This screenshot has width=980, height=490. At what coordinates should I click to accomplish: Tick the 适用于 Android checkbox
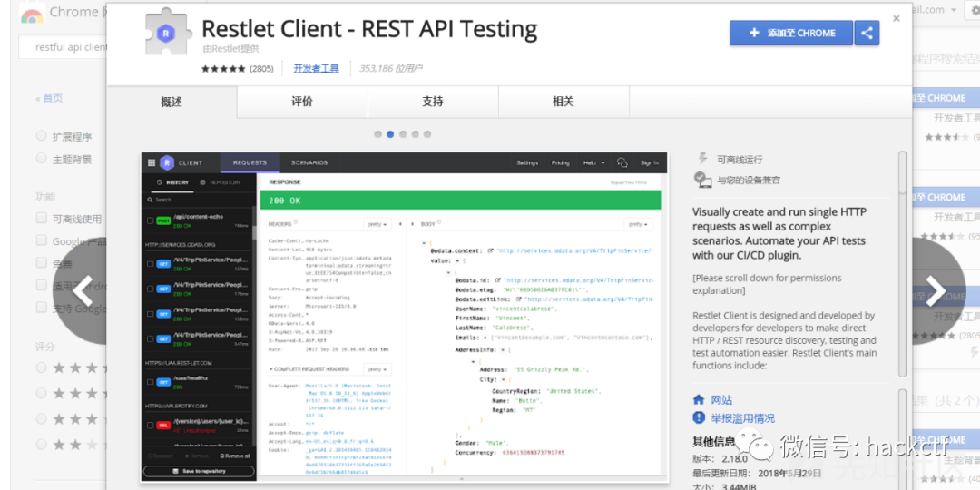coord(41,285)
